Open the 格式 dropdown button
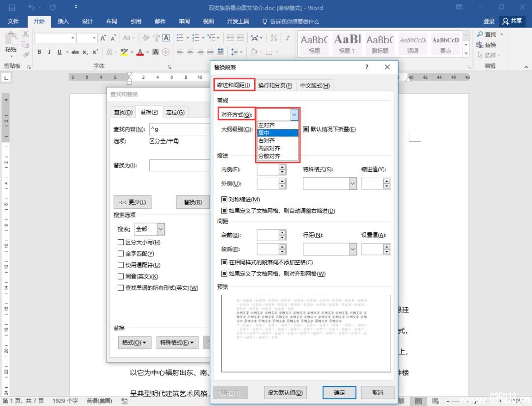Screen dimensions: 532x406 click(x=133, y=343)
